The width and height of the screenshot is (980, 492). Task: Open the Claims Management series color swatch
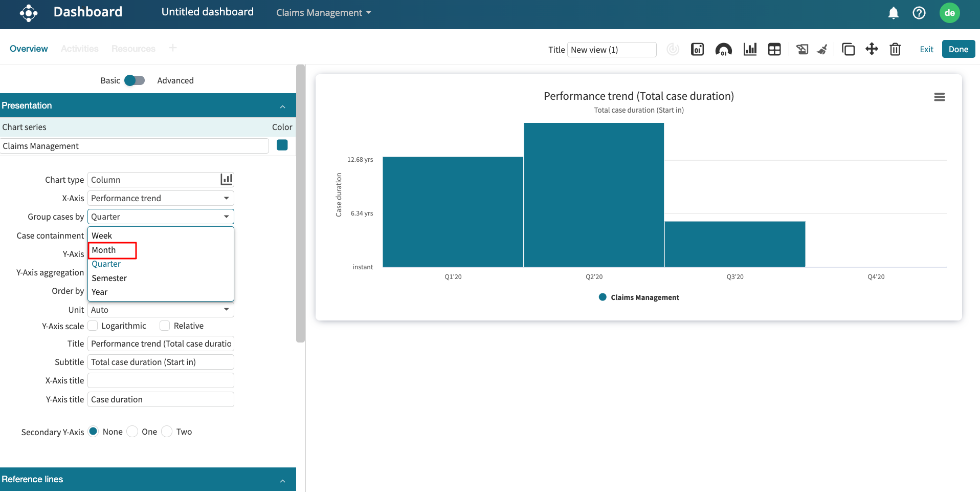tap(282, 145)
